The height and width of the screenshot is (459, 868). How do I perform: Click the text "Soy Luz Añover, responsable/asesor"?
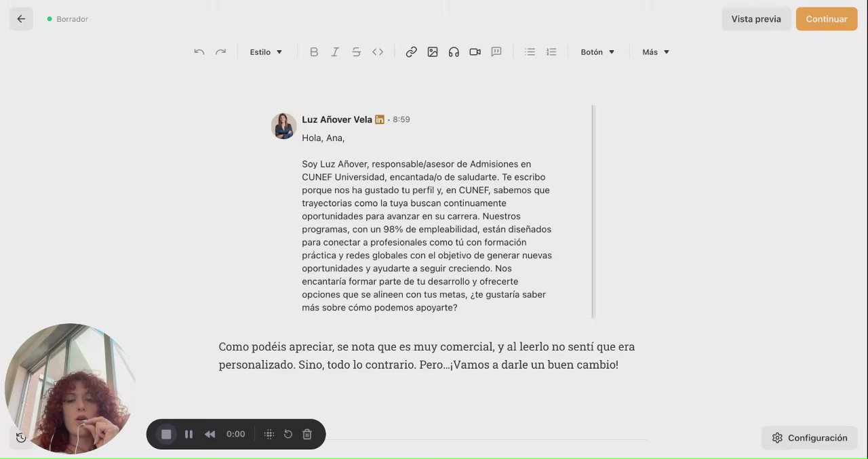coord(376,164)
